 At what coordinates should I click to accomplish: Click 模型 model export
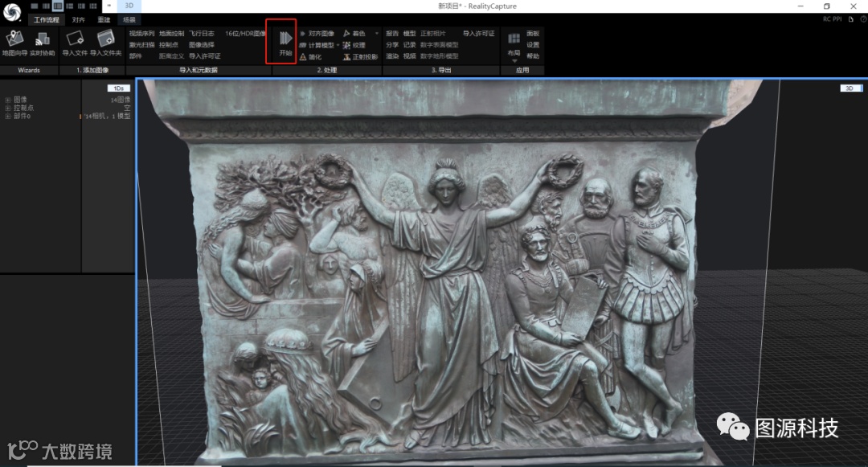pyautogui.click(x=410, y=34)
